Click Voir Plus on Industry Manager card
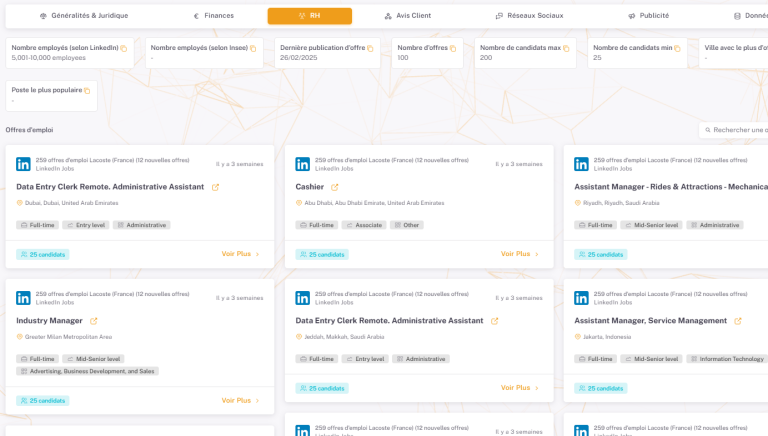Viewport: 768px width, 436px height. pyautogui.click(x=240, y=400)
